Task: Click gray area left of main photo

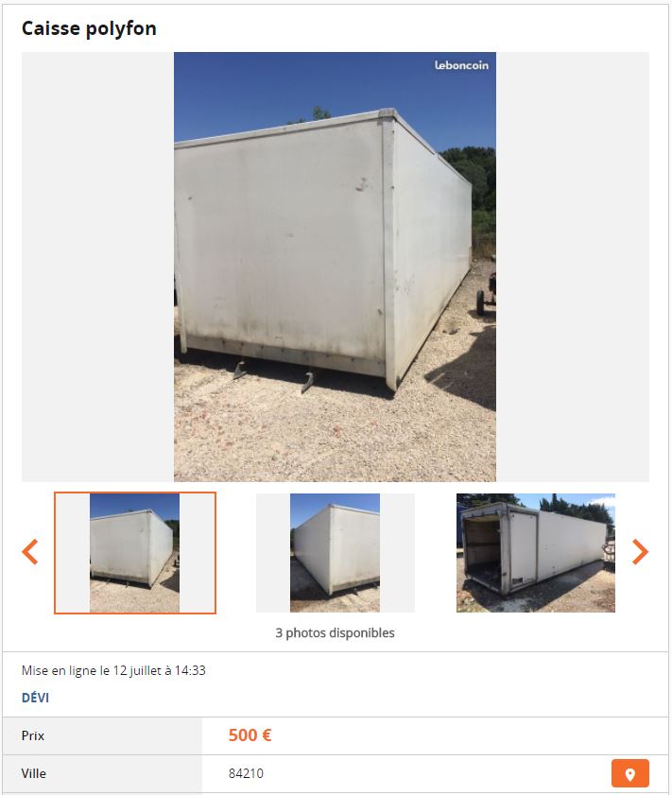Action: pyautogui.click(x=97, y=267)
